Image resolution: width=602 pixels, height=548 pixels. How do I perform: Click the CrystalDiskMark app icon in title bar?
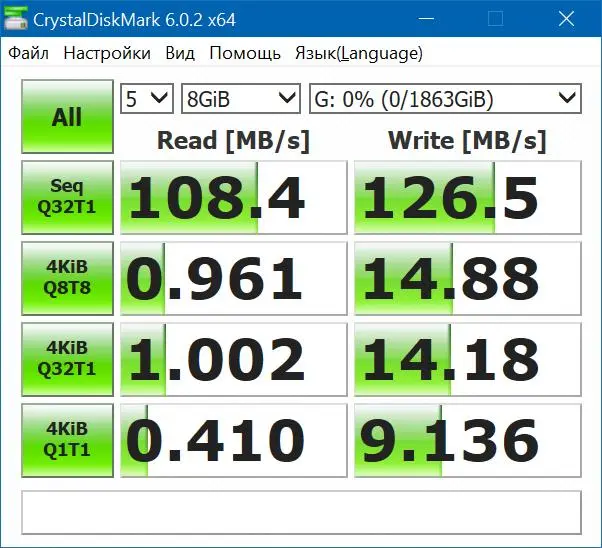[15, 18]
